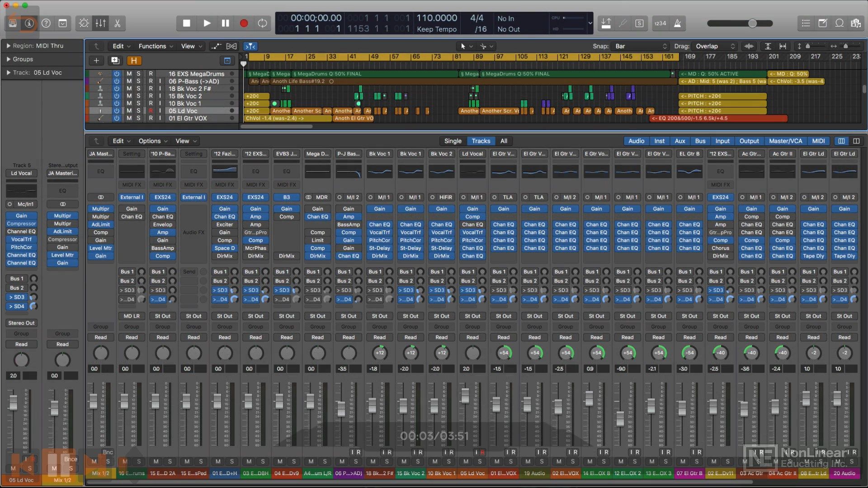
Task: Select the Tracks tab in mixer view
Action: [481, 141]
